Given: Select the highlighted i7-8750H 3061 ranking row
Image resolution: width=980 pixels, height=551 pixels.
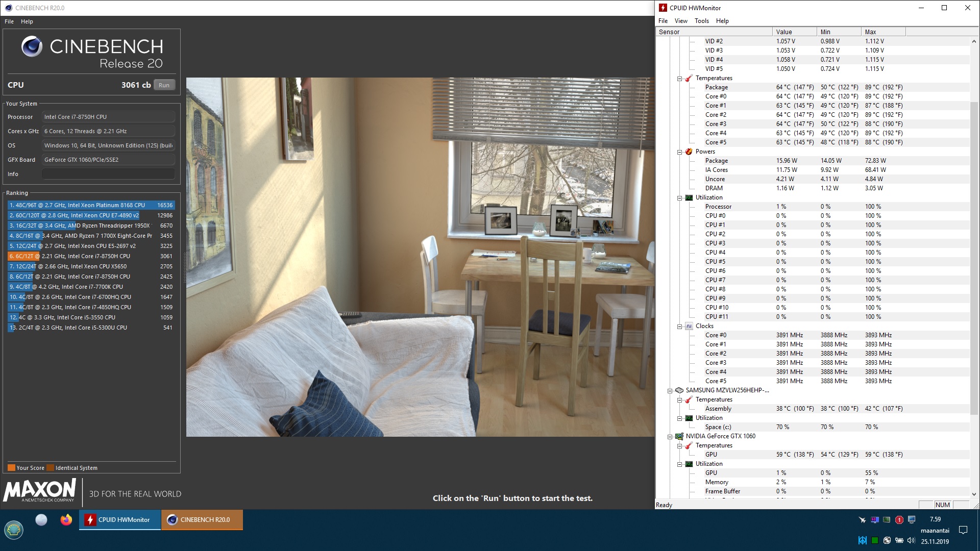Looking at the screenshot, I should coord(91,256).
